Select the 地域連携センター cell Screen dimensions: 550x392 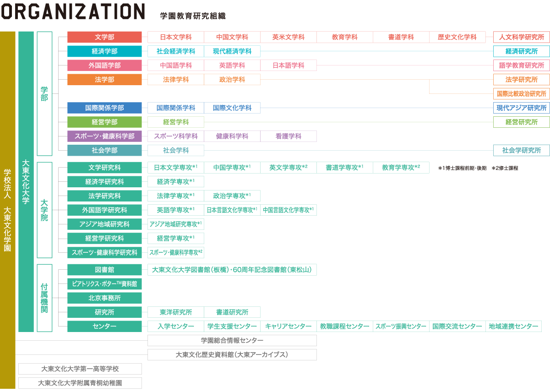click(514, 327)
